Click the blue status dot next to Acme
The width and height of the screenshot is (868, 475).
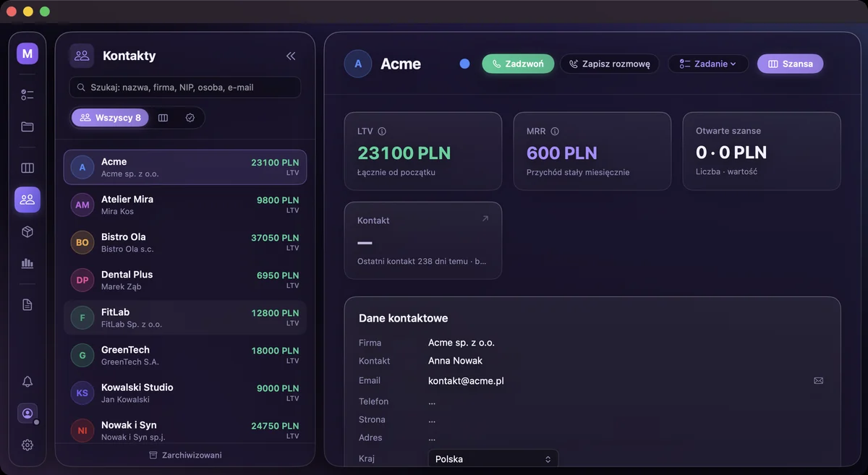(x=464, y=64)
